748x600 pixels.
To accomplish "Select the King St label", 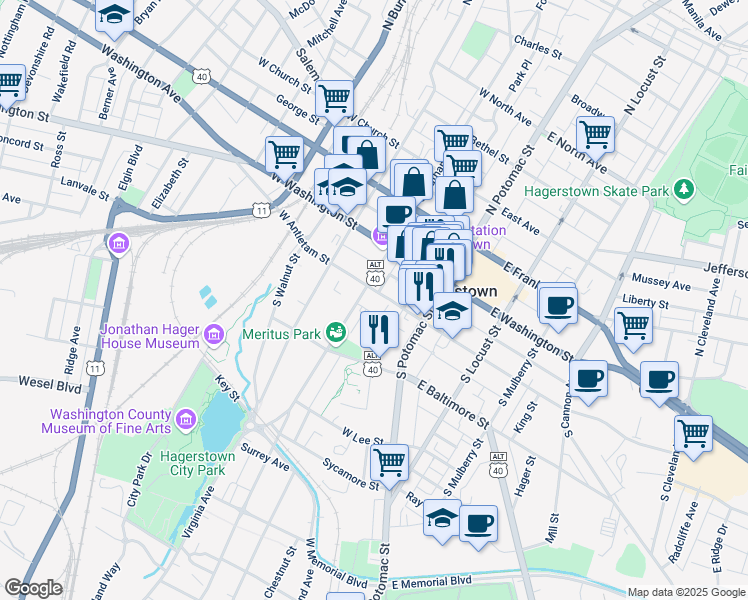I will [525, 417].
